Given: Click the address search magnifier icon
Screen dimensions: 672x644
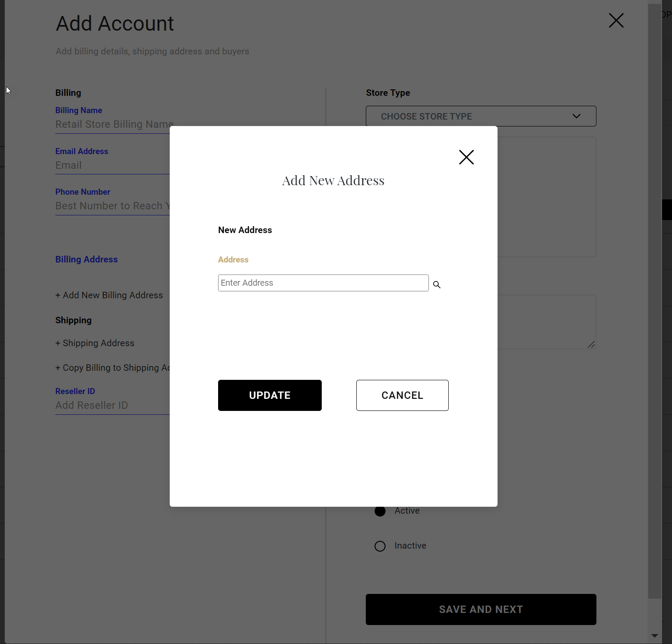Looking at the screenshot, I should (437, 284).
